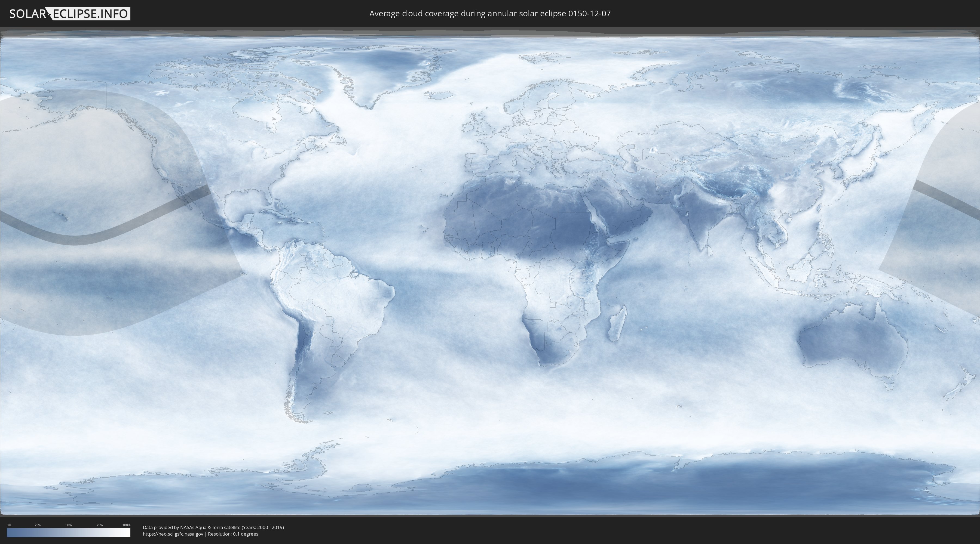The width and height of the screenshot is (980, 544).
Task: Click the 75% legend label
Action: point(99,525)
